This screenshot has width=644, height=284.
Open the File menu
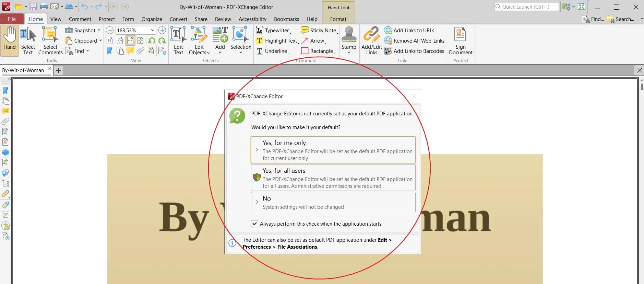(12, 19)
